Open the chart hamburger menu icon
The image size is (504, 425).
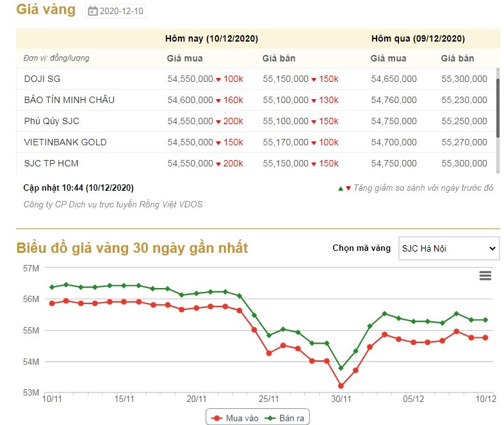click(x=485, y=276)
